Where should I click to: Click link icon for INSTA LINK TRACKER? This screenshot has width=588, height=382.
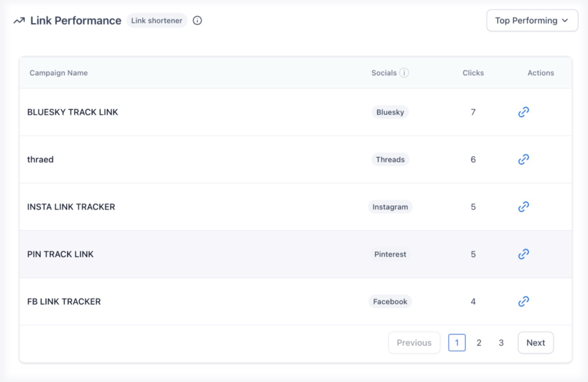pos(523,207)
